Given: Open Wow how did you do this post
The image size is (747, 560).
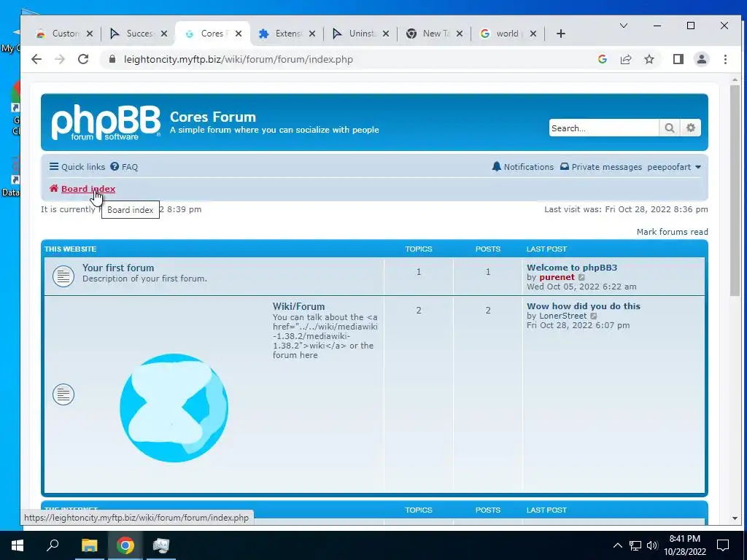Looking at the screenshot, I should pyautogui.click(x=584, y=306).
